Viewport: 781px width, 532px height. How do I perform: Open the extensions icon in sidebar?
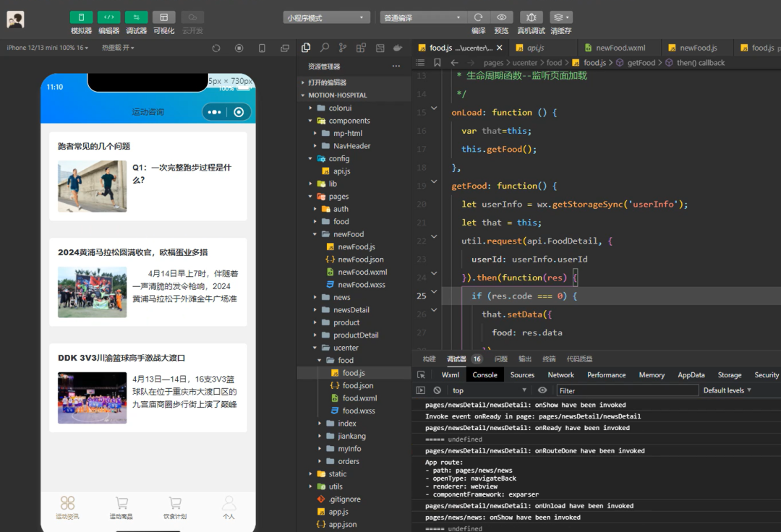tap(361, 48)
